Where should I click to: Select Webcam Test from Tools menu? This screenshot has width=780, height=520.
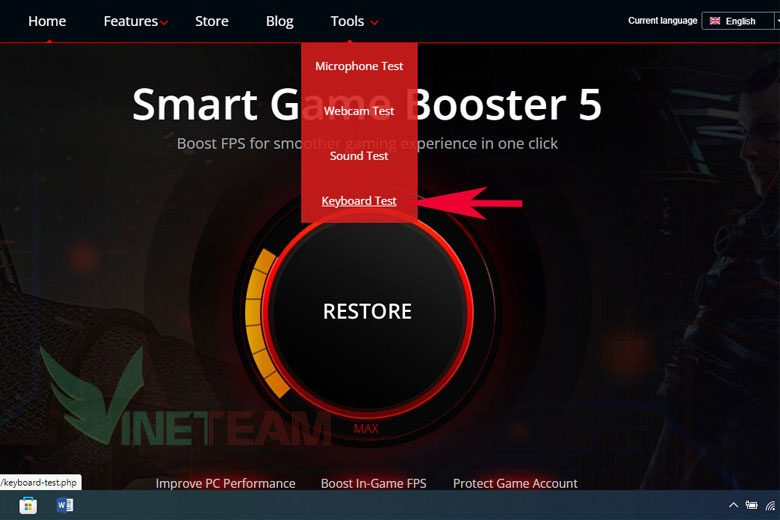point(359,111)
